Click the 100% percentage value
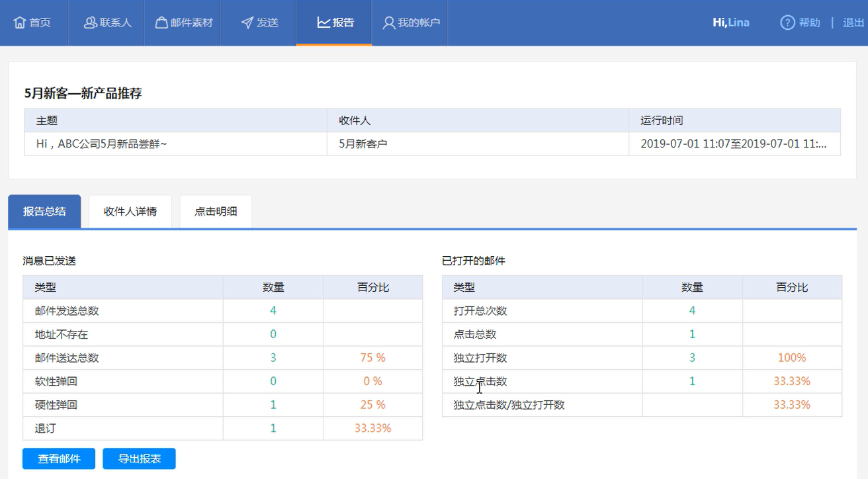The image size is (868, 479). pos(792,358)
